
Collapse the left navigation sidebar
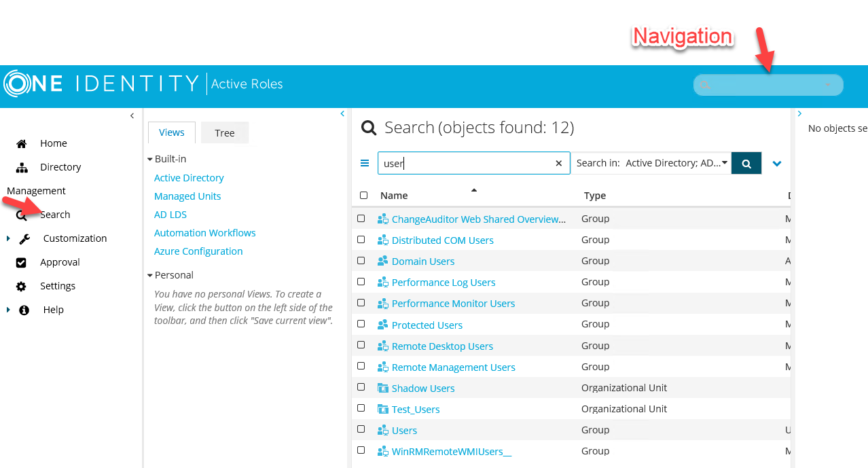pyautogui.click(x=132, y=116)
